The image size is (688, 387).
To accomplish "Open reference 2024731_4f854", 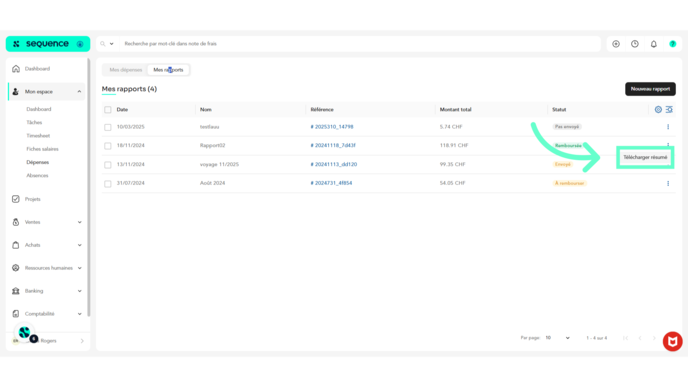I will [331, 183].
